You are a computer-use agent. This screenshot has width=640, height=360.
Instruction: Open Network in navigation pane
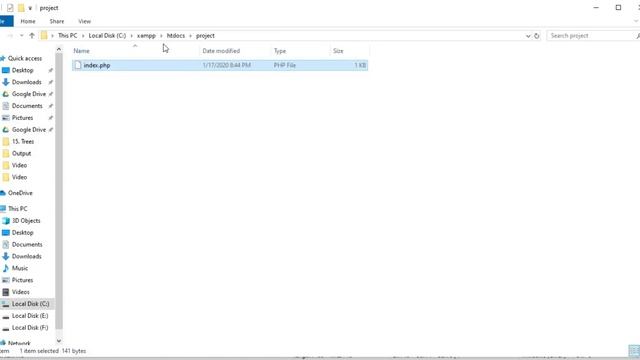[19, 343]
